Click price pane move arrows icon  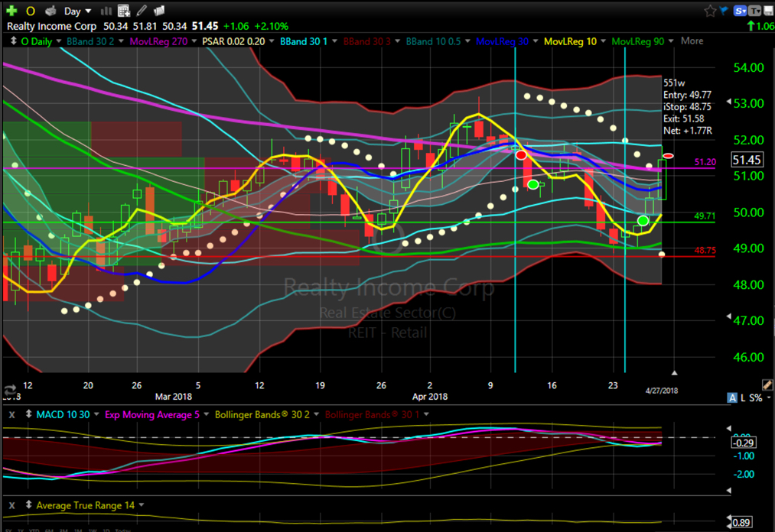tap(13, 41)
